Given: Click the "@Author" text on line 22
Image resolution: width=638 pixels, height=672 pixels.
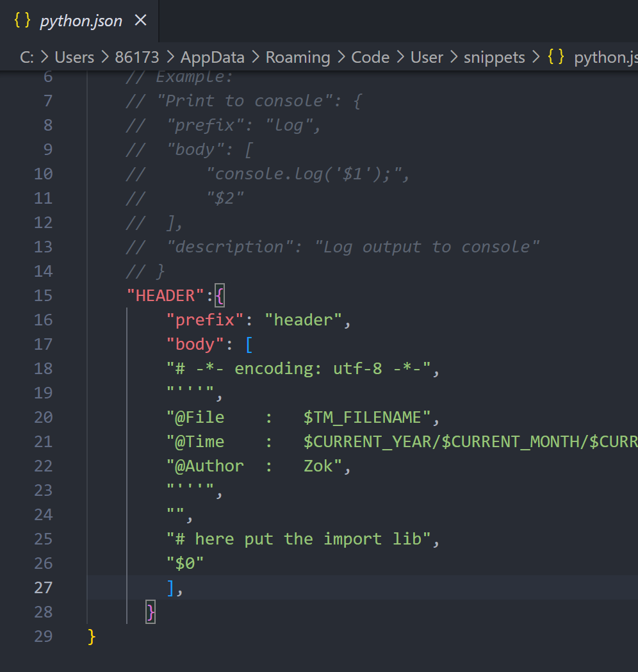Looking at the screenshot, I should click(x=209, y=466).
